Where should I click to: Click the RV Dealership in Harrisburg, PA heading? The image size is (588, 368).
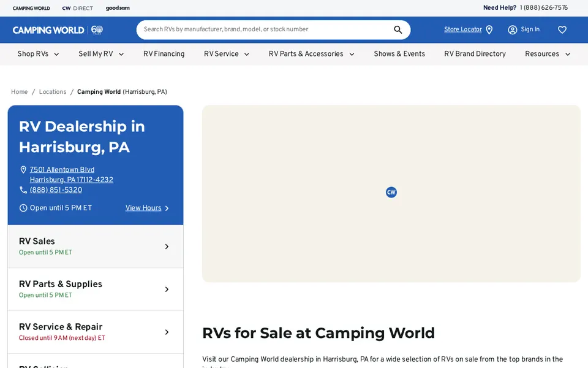[81, 137]
